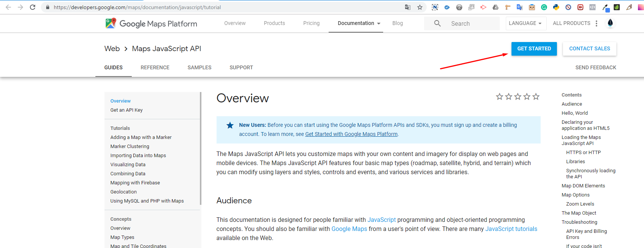Open the Python extension icon
Viewport: 644px width, 248px height.
coord(556,7)
